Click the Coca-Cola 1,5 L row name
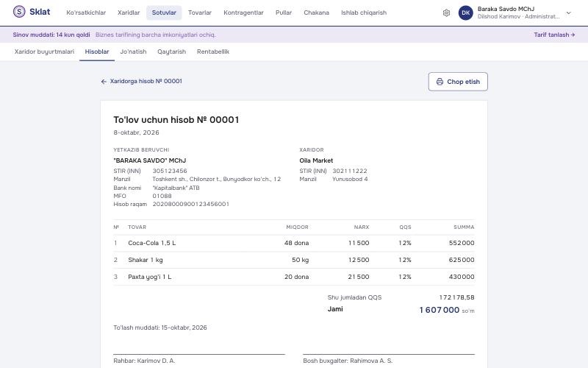 coord(152,243)
